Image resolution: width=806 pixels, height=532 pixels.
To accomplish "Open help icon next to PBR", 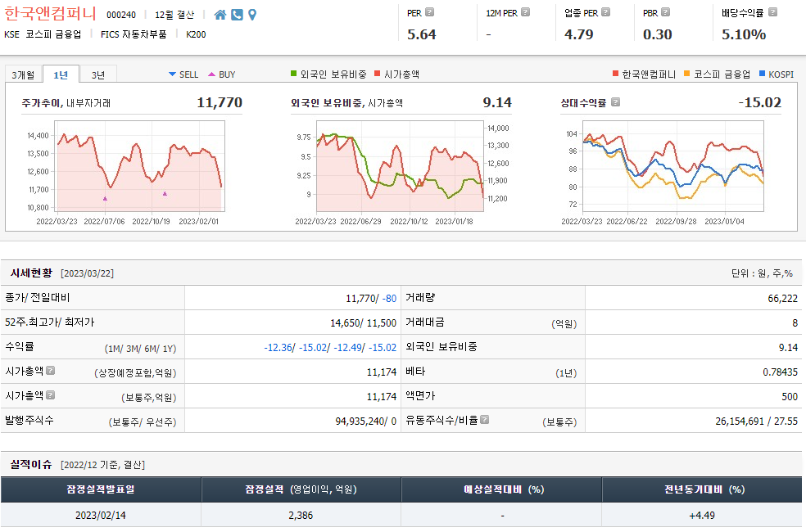I will coord(665,11).
